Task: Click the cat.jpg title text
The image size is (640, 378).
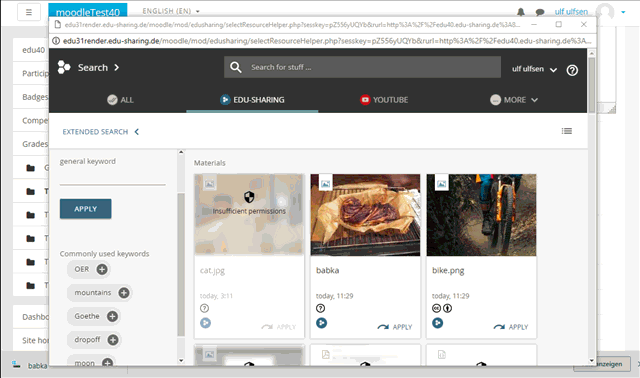Action: (x=212, y=270)
